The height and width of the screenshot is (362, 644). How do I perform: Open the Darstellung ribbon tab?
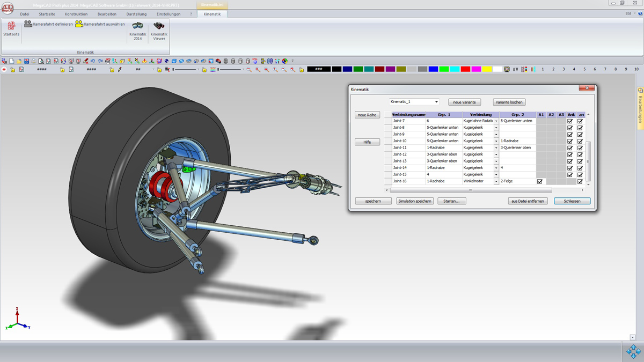tap(136, 14)
